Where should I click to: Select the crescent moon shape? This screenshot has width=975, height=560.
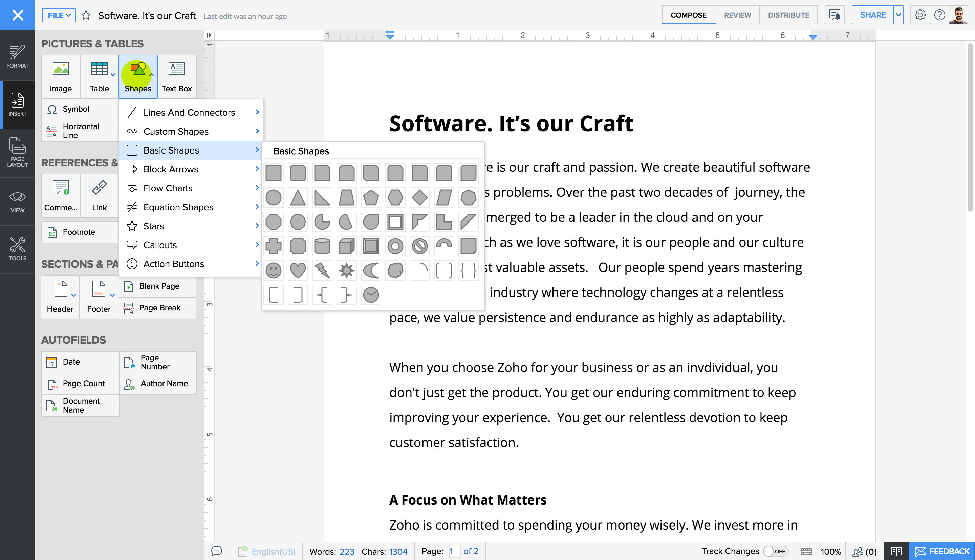tap(371, 271)
